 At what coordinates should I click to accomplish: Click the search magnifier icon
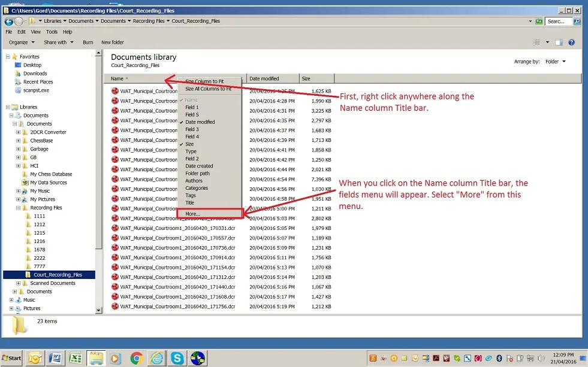click(x=577, y=22)
